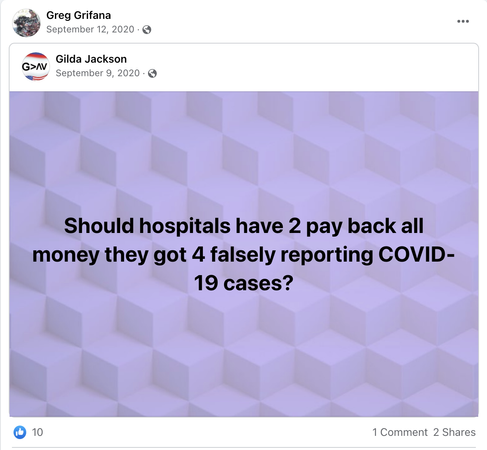View the 2 Shares list
The height and width of the screenshot is (450, 487).
click(x=454, y=432)
